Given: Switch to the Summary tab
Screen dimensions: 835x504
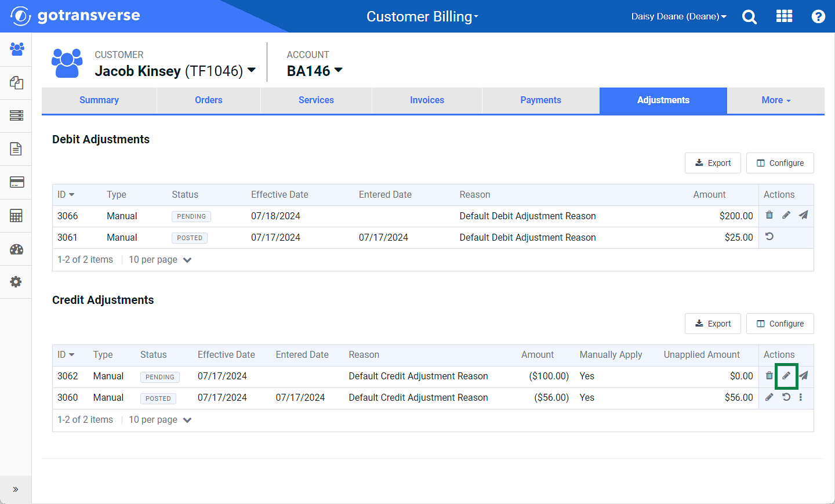Looking at the screenshot, I should tap(99, 100).
